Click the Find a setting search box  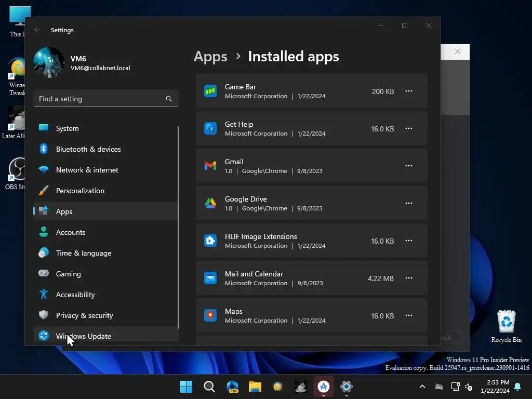click(106, 99)
